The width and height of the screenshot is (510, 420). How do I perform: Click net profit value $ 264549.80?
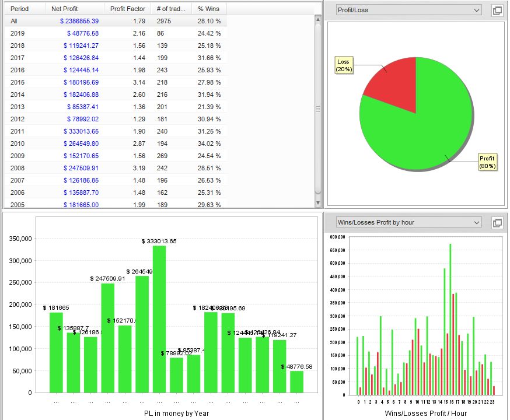pyautogui.click(x=81, y=143)
